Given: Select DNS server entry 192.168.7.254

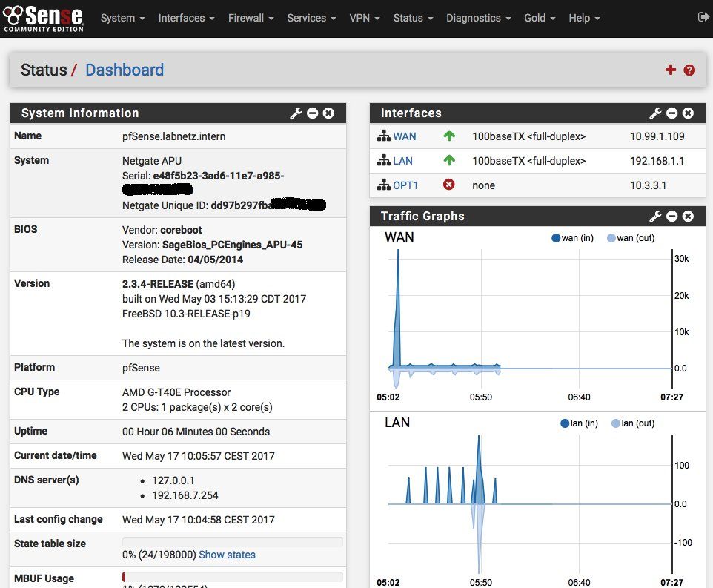Looking at the screenshot, I should (185, 495).
